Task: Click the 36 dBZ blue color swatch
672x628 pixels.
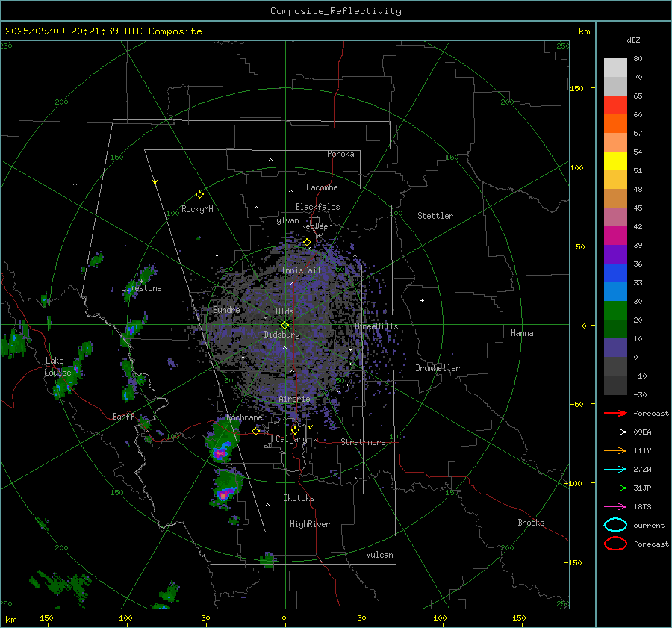Action: 615,273
